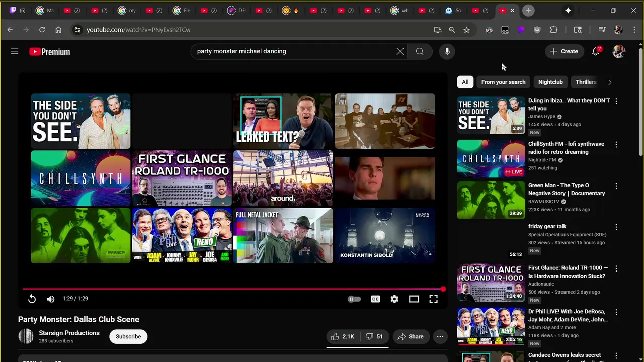Open the Gemini sparkle icon in tab strip
The height and width of the screenshot is (362, 644).
[568, 10]
